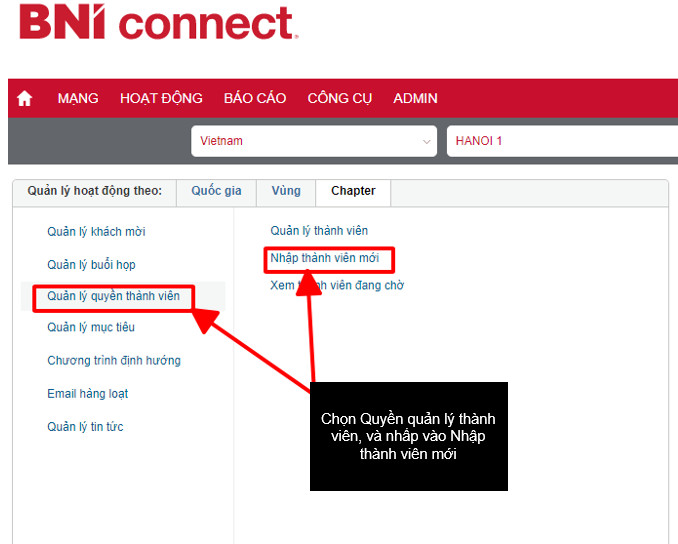Screen dimensions: 678x544
Task: Switch to the Vùng tab
Action: (286, 191)
